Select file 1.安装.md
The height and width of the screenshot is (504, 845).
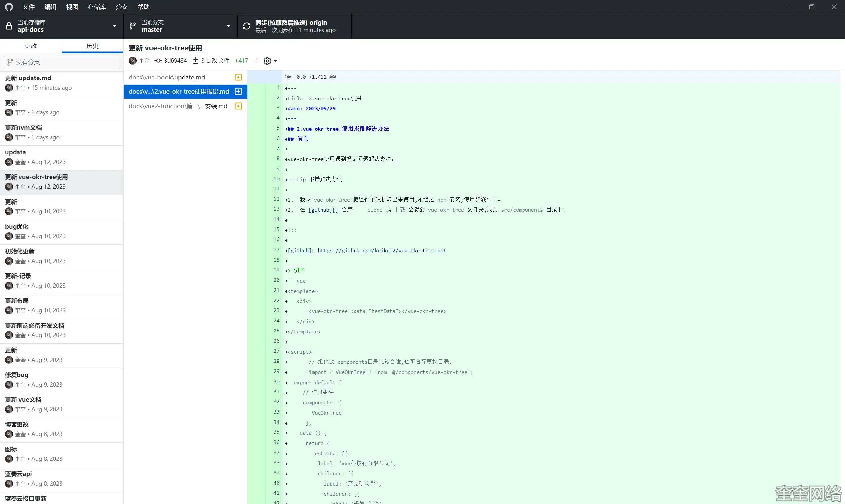click(x=185, y=106)
